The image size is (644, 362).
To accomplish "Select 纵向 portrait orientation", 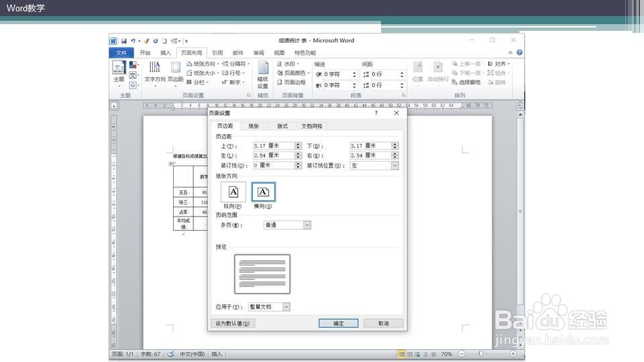I will pos(233,195).
